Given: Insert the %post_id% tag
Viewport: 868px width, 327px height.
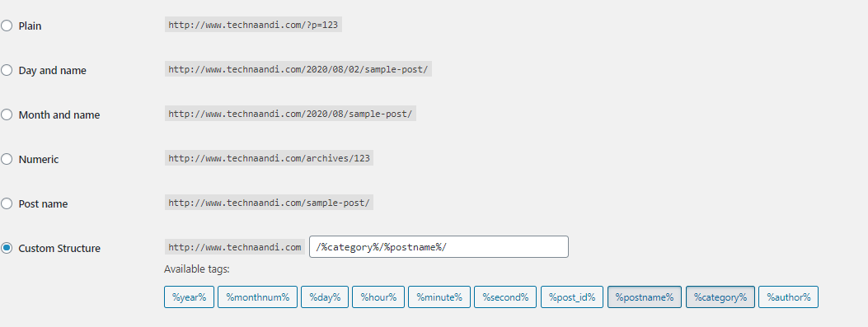Looking at the screenshot, I should click(572, 297).
